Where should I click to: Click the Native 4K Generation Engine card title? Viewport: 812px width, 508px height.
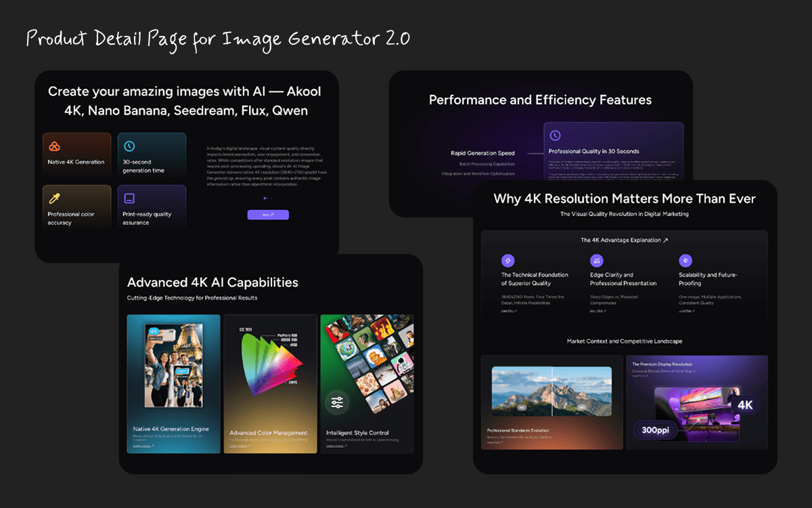click(x=171, y=429)
